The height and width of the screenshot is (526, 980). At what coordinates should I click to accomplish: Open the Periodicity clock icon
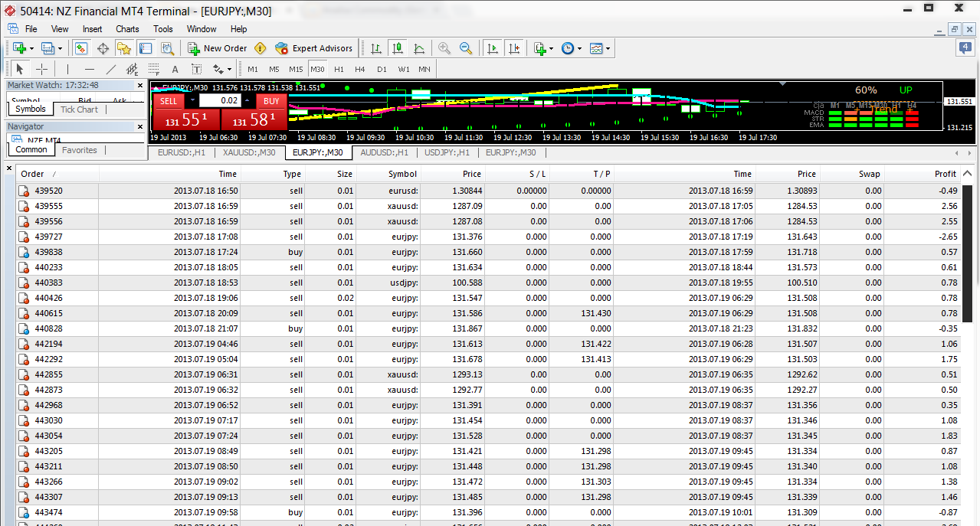pyautogui.click(x=567, y=48)
